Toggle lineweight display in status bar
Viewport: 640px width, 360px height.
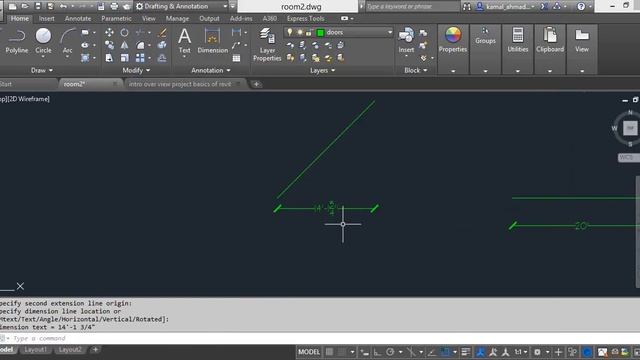466,352
